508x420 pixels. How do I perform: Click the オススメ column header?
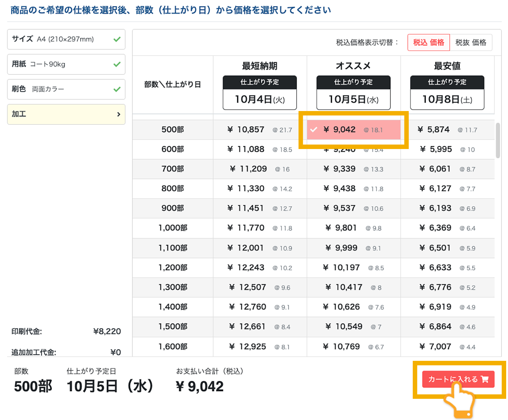(353, 66)
